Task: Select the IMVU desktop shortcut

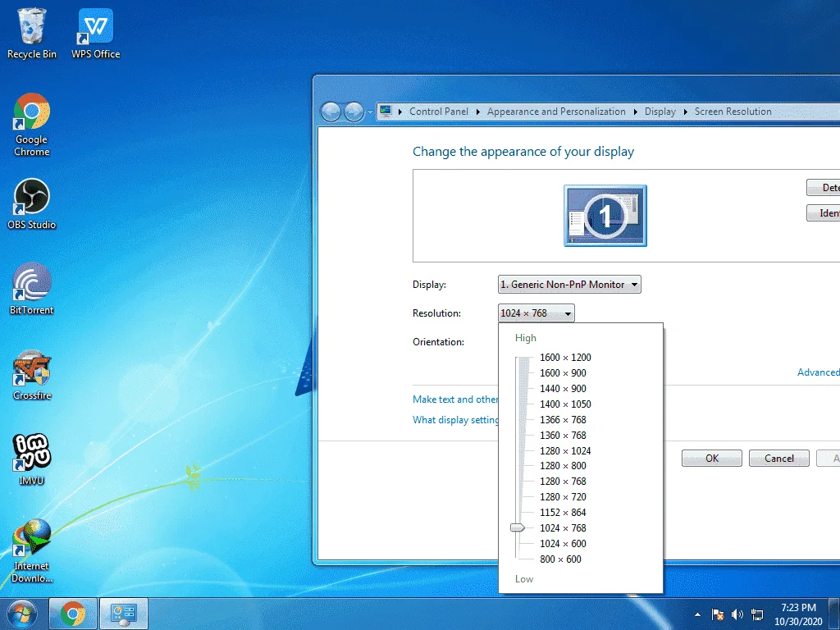Action: point(32,459)
